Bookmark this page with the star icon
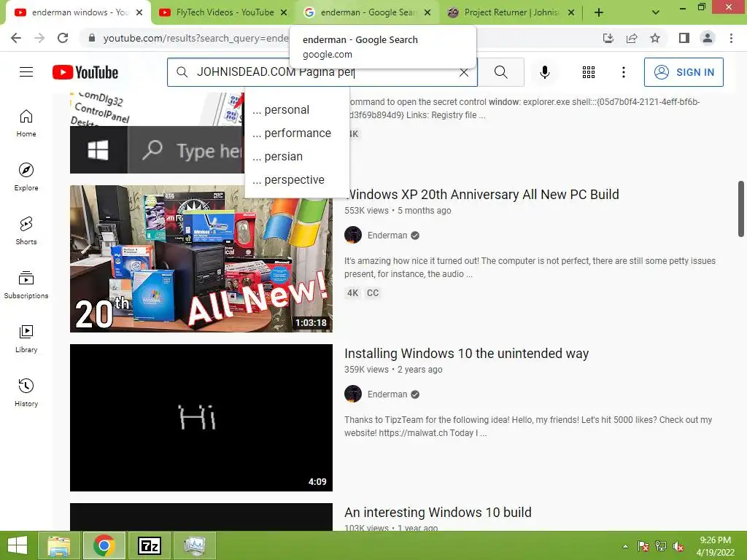This screenshot has height=560, width=747. coord(655,38)
